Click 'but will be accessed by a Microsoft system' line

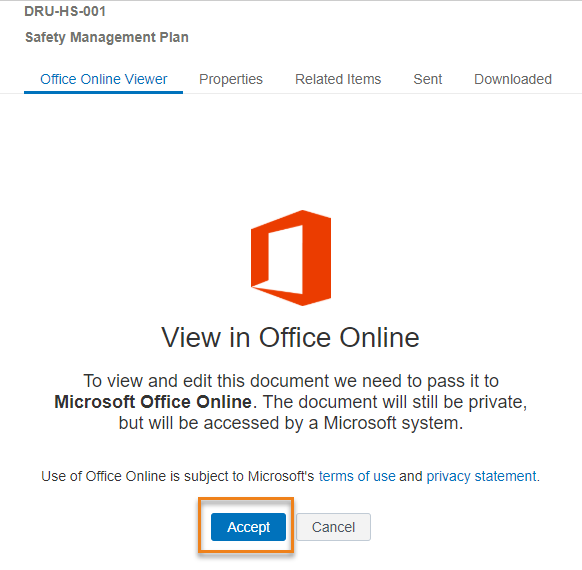coord(291,423)
